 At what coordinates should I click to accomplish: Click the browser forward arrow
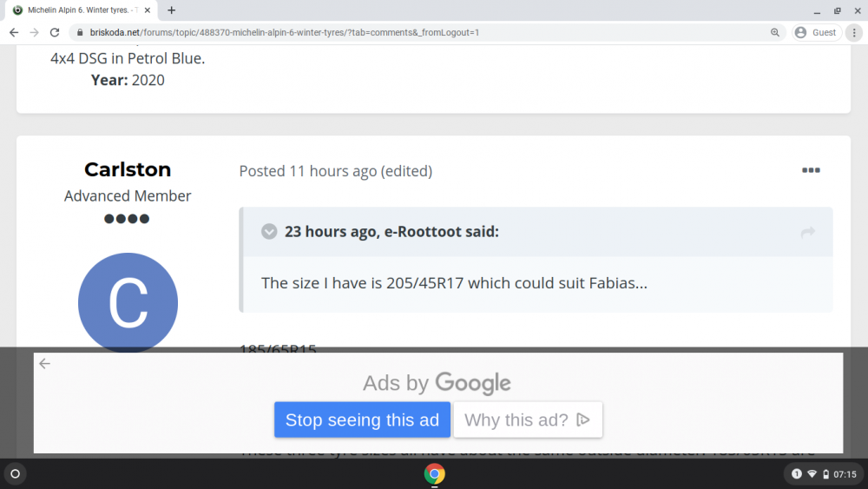click(35, 33)
